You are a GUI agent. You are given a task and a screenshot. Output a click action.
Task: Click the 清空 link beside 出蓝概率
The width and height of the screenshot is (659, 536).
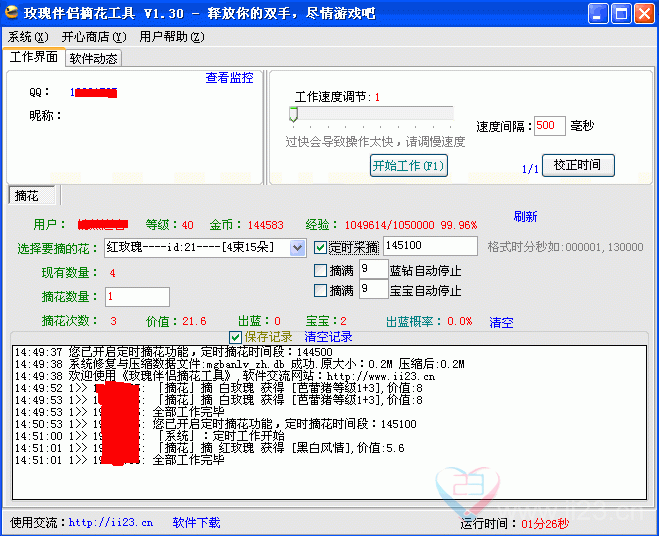click(501, 322)
